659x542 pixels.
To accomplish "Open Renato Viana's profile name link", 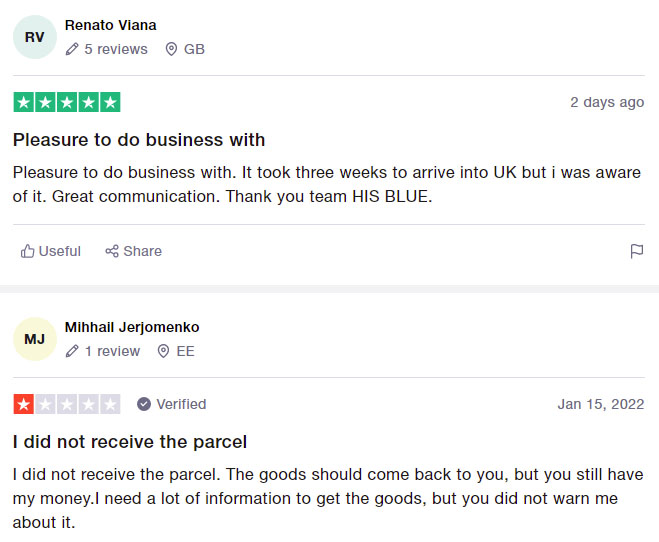I will point(111,25).
